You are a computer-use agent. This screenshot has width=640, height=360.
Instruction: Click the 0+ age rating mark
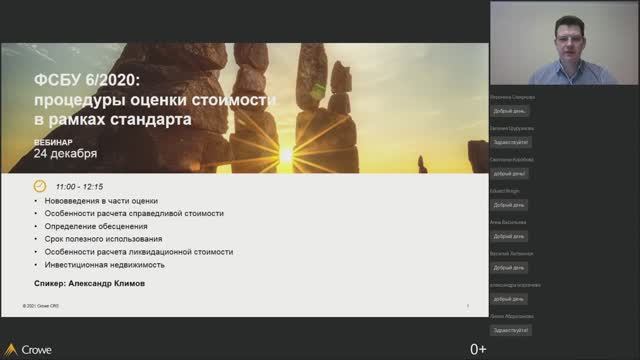coord(478,349)
